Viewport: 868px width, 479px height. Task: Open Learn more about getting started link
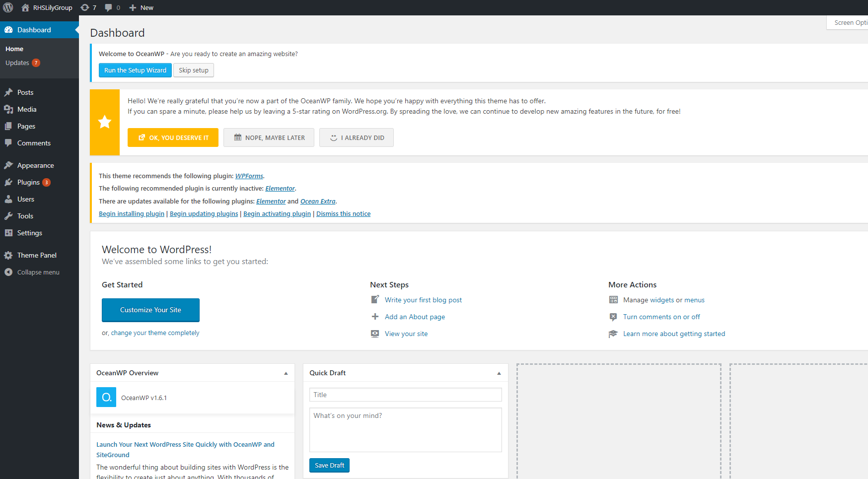coord(674,334)
